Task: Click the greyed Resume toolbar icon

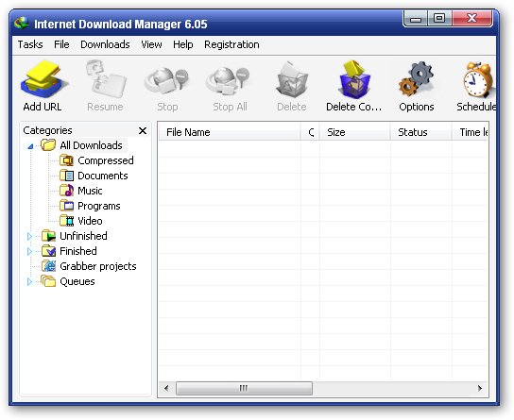Action: (x=105, y=79)
